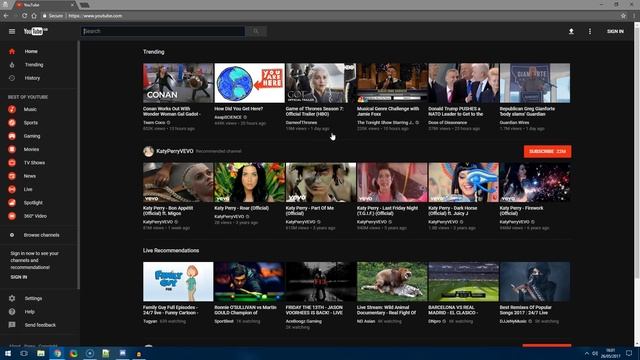Click the address bar URL
The image size is (640, 360).
coord(95,16)
